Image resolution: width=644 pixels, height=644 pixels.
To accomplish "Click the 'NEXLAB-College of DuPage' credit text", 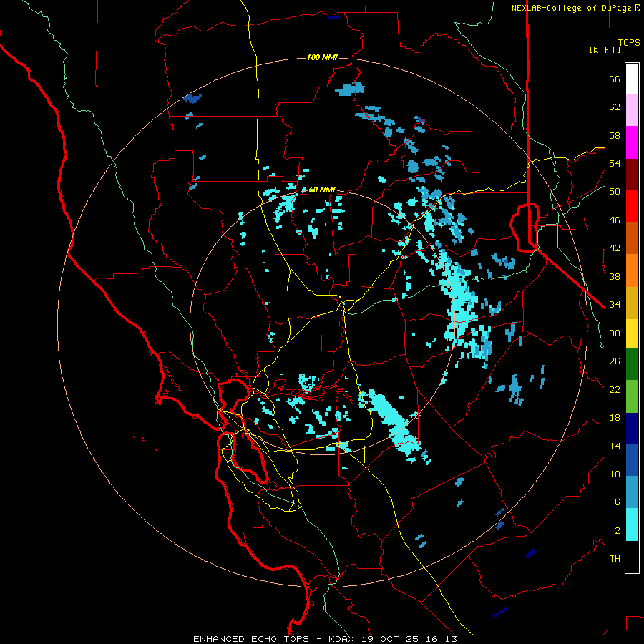I will pyautogui.click(x=571, y=8).
